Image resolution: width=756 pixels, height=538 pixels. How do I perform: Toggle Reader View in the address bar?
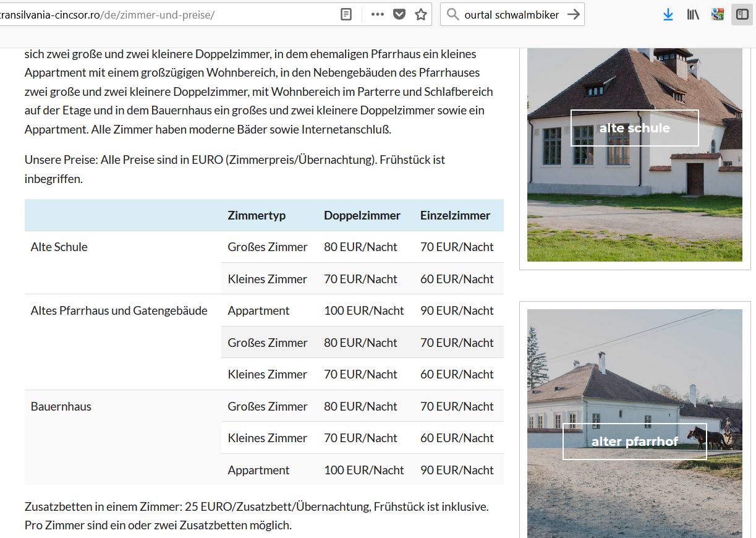click(346, 14)
